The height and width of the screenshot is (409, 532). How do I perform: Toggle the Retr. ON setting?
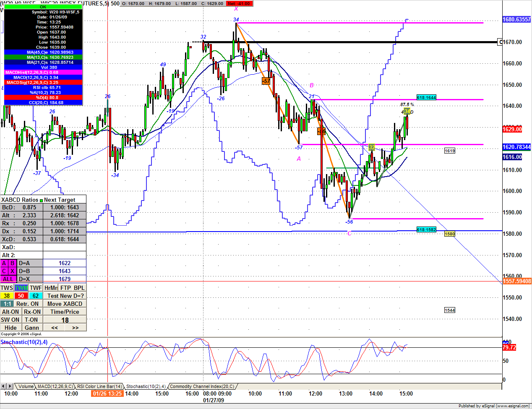click(x=28, y=304)
